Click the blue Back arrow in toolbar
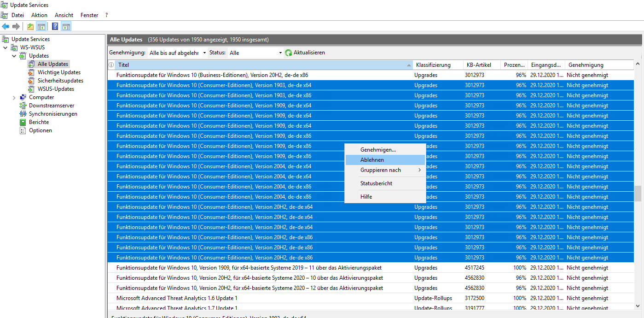Screen dimensions: 644x318 (x=6, y=26)
